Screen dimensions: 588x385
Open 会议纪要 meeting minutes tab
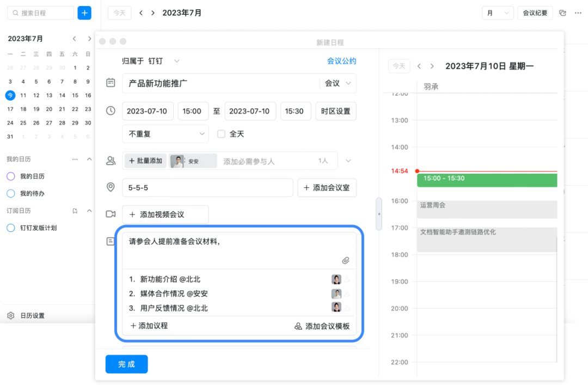(x=535, y=13)
